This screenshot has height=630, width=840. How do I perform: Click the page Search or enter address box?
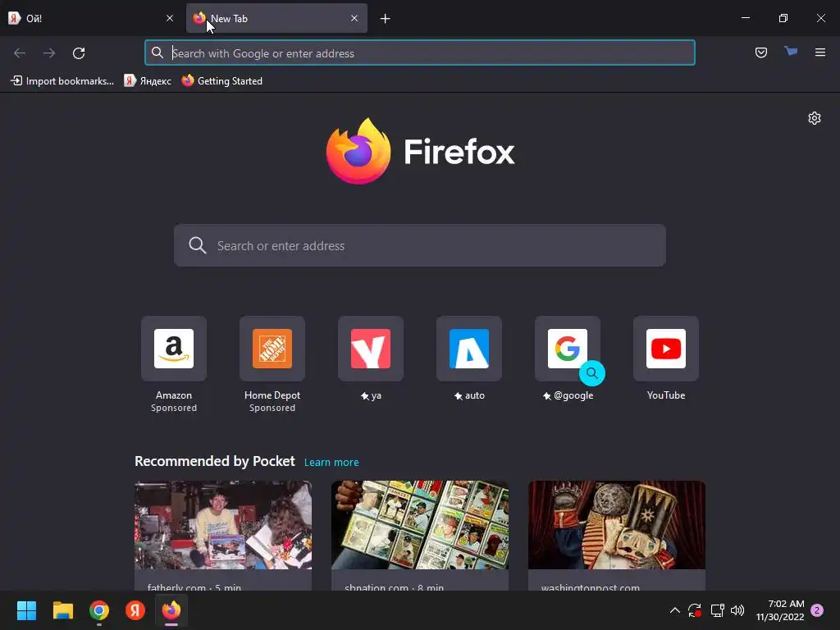tap(420, 245)
